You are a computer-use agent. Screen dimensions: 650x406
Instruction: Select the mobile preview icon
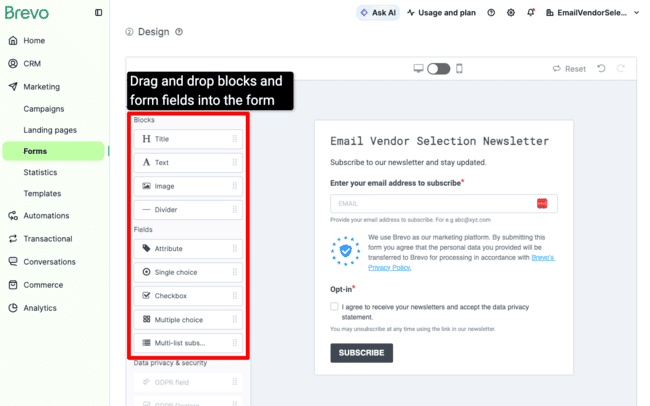point(459,68)
